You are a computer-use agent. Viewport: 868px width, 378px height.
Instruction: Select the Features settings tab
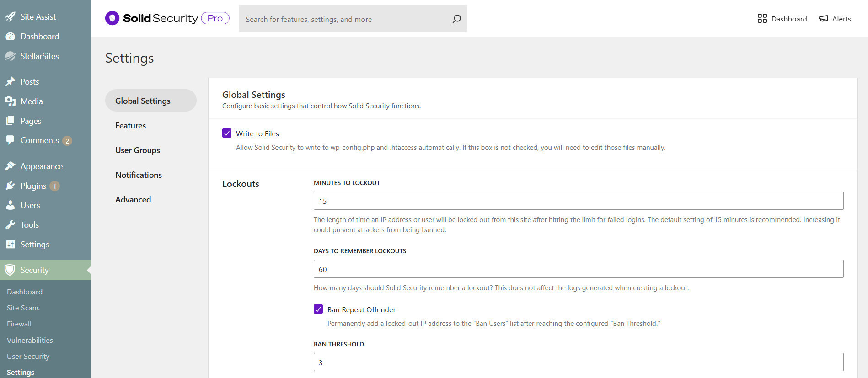point(130,126)
